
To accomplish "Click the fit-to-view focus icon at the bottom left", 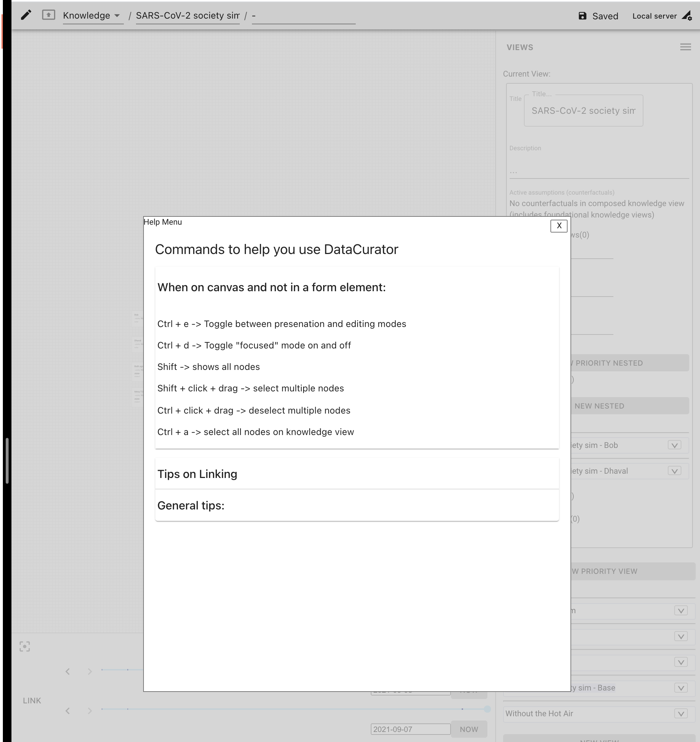I will click(x=25, y=646).
